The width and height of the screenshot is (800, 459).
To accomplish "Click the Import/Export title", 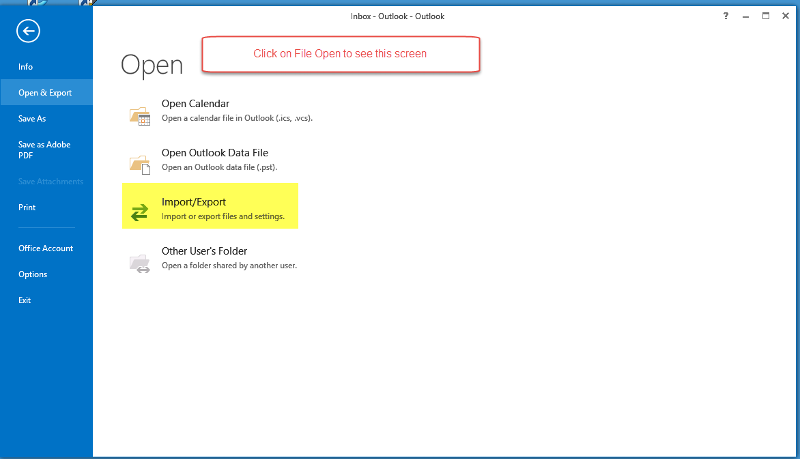I will pos(193,202).
